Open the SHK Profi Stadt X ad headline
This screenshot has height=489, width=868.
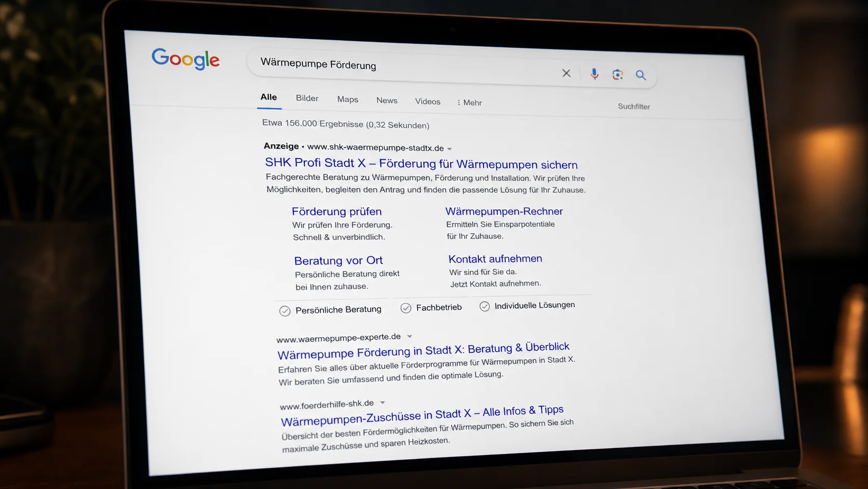[421, 164]
